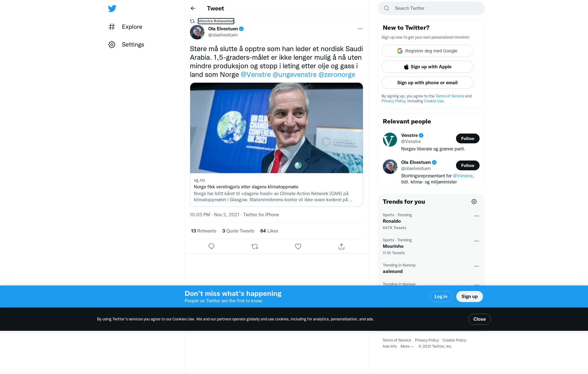588x374 pixels.
Task: Close the cookies notice banner
Action: pos(479,319)
